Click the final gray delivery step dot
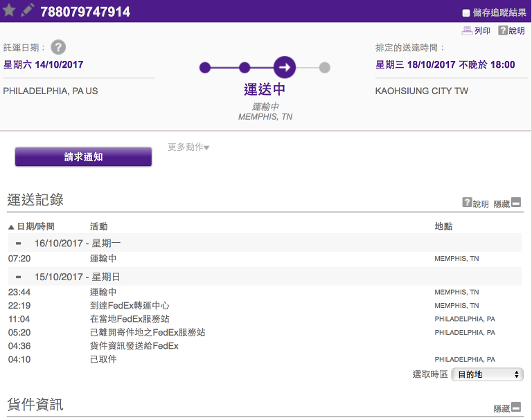This screenshot has height=420, width=532. click(x=325, y=68)
